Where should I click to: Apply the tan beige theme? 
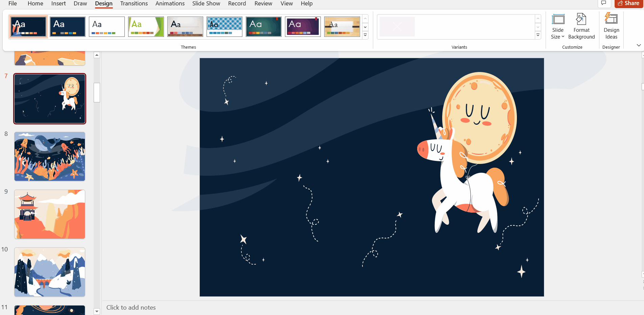point(342,27)
